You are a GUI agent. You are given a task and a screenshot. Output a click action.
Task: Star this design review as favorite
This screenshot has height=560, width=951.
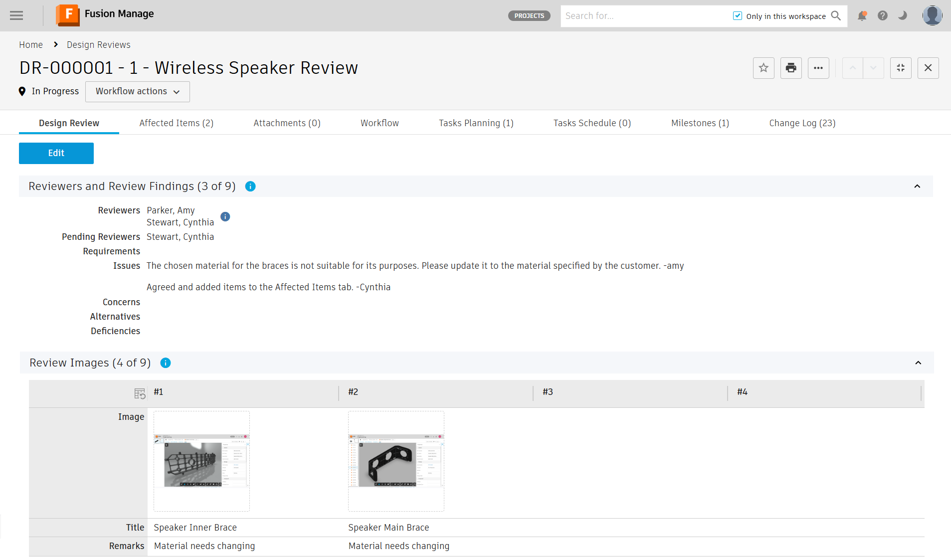tap(763, 68)
